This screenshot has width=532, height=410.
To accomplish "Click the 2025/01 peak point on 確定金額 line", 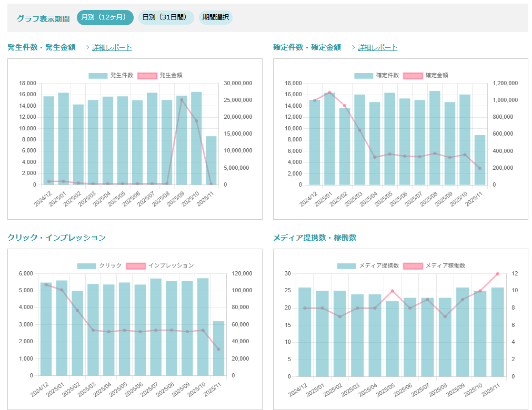I will pos(329,93).
